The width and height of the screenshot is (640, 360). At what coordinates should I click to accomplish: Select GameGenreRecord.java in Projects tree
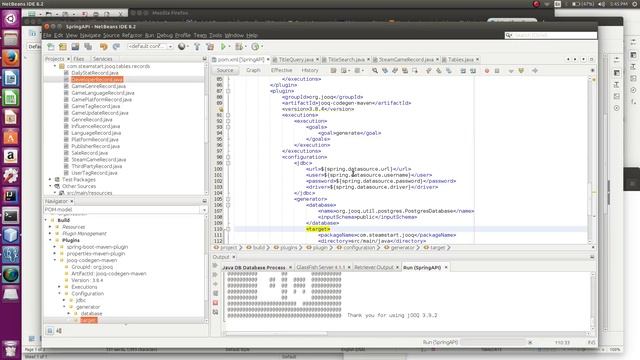point(98,86)
